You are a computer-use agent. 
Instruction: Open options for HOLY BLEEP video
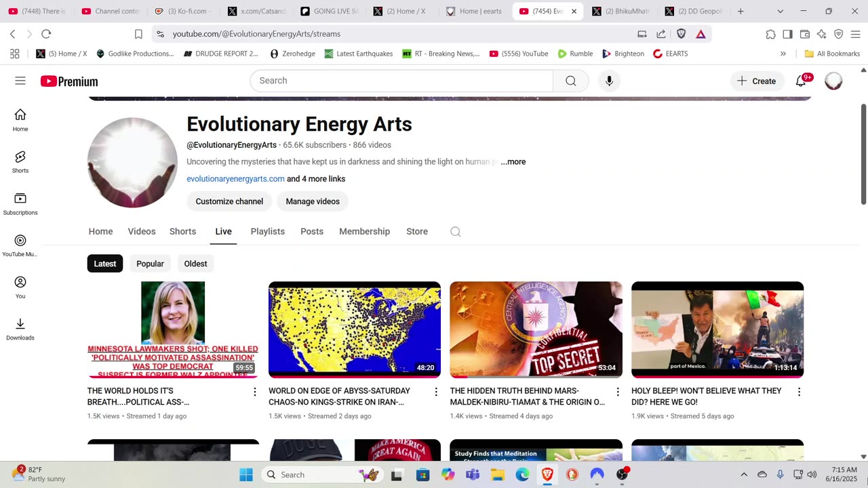point(799,392)
